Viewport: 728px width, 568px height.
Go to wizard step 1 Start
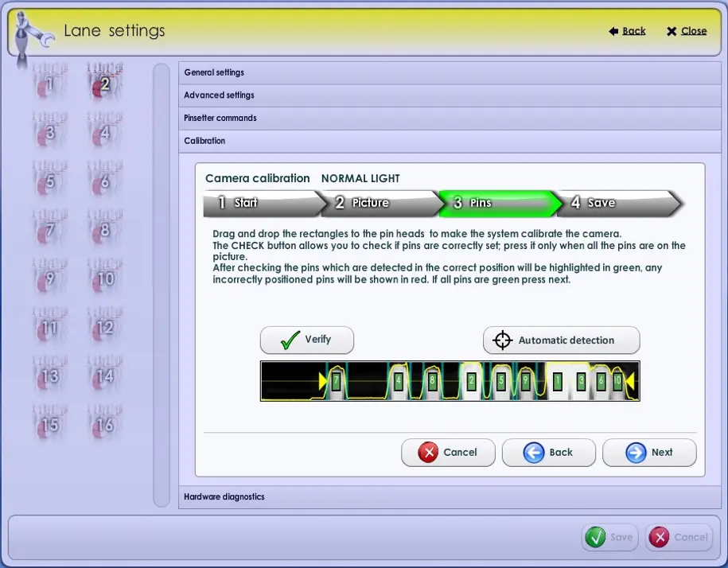pyautogui.click(x=265, y=203)
